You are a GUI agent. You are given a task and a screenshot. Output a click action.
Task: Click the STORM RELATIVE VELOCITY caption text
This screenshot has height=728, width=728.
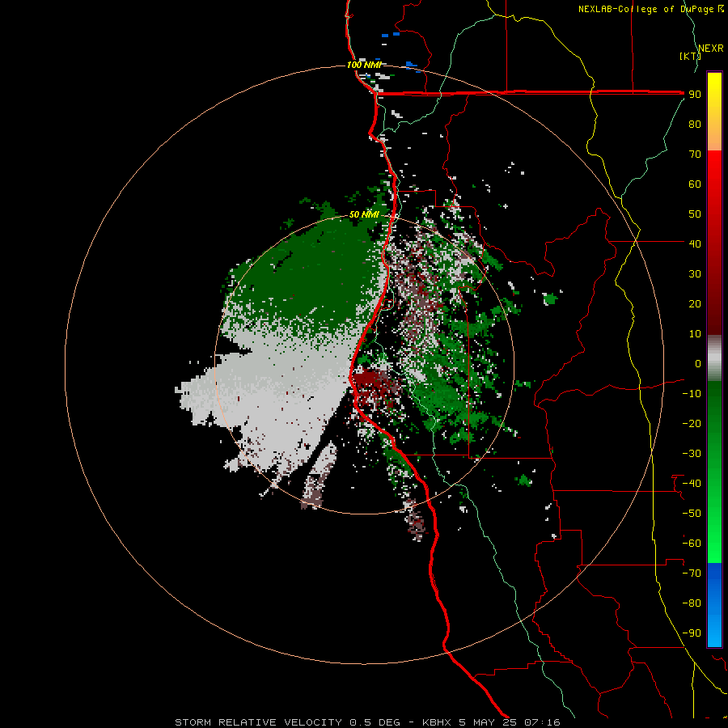(x=258, y=722)
